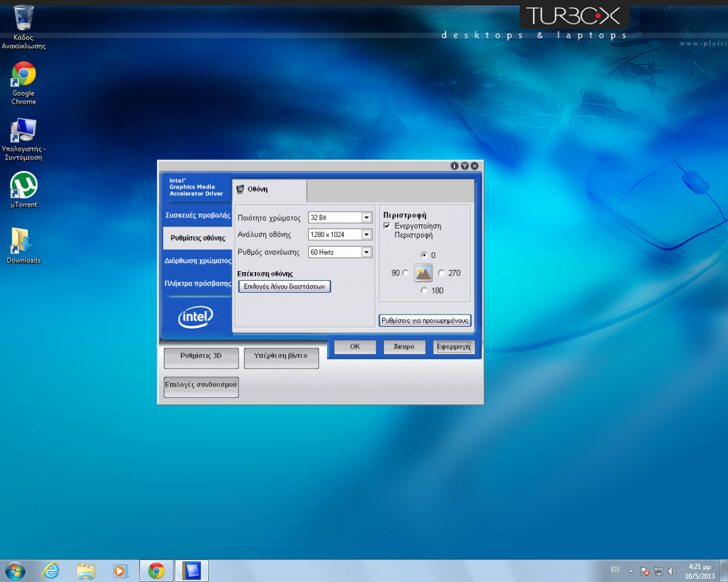
Task: Confirm with the OK button
Action: 355,347
